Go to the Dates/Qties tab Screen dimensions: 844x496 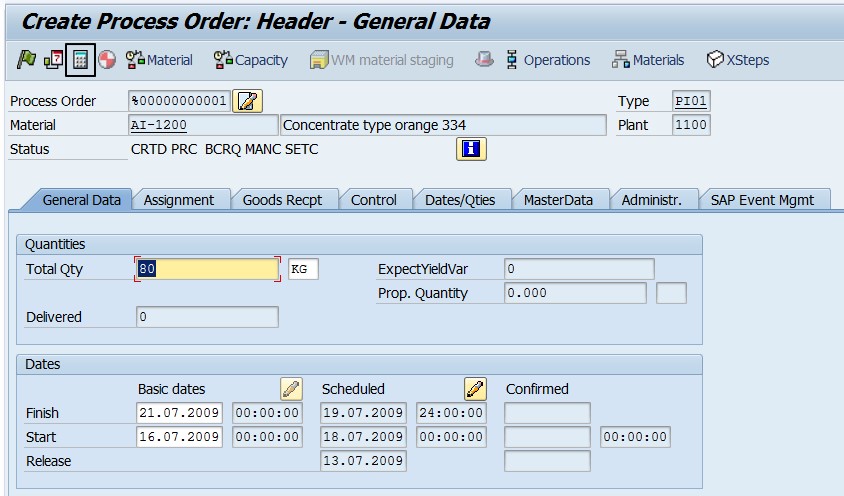point(460,200)
